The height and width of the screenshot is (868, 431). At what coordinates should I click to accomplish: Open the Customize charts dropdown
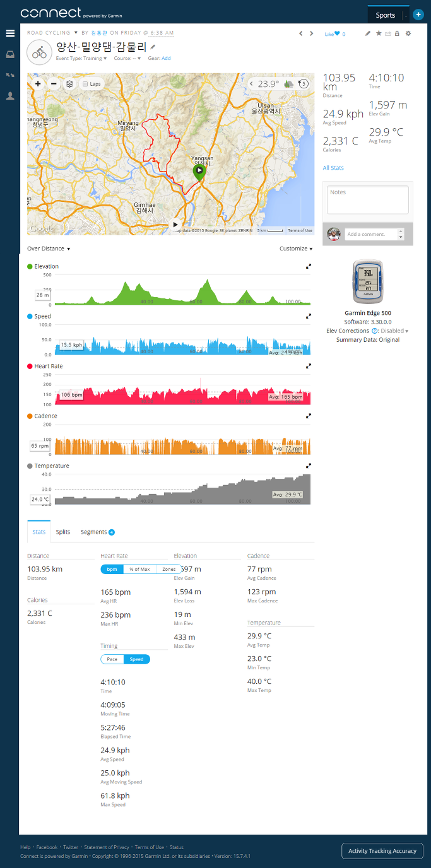tap(296, 249)
